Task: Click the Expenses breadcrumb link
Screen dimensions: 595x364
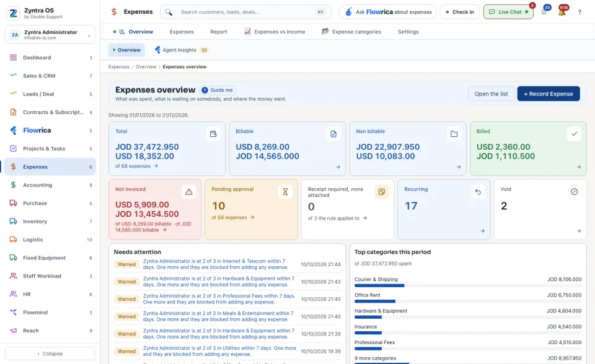Action: pos(119,67)
